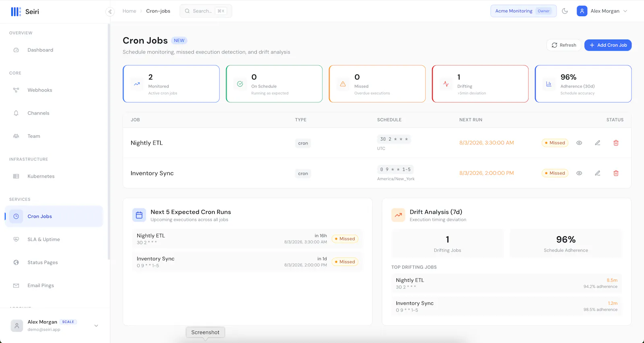Image resolution: width=644 pixels, height=343 pixels.
Task: View Inventory Sync details with eye icon
Action: (579, 173)
